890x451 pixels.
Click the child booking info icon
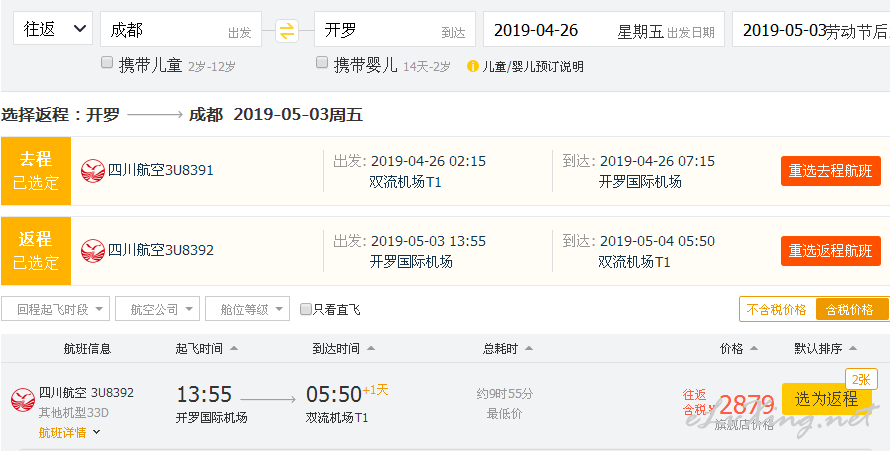[x=473, y=66]
